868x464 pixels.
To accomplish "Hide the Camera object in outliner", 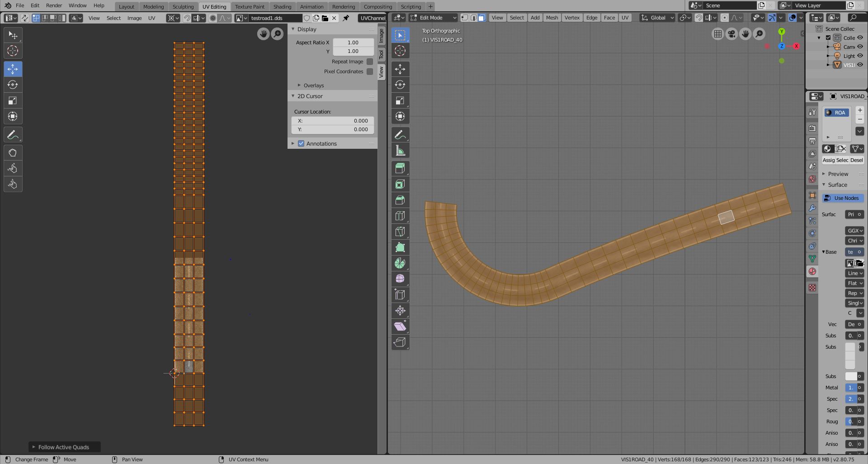I will 860,47.
